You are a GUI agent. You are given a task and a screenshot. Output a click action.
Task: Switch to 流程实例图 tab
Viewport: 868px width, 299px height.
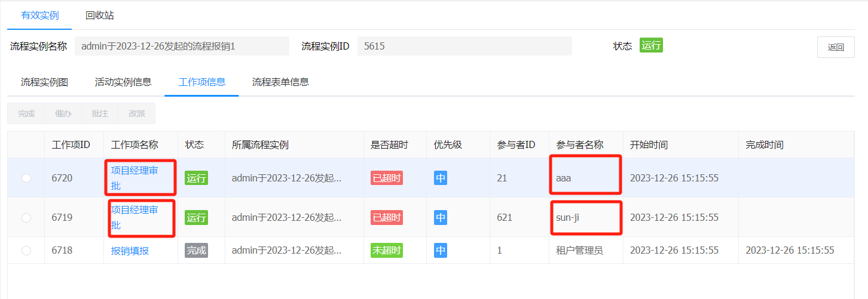tap(44, 82)
